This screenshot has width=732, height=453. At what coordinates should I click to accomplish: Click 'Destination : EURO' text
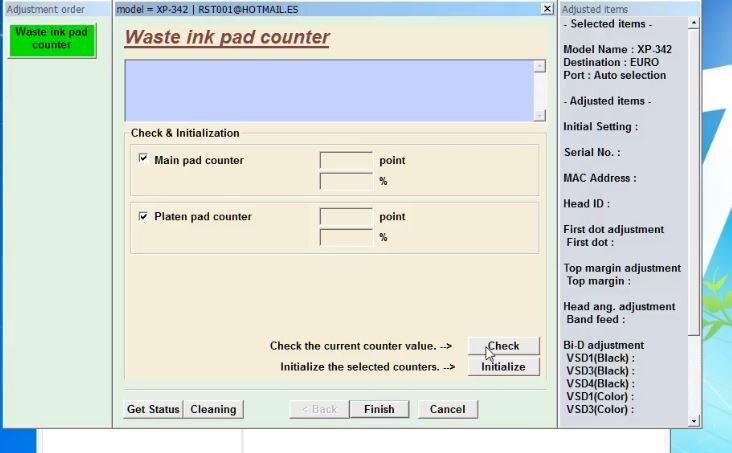(611, 62)
